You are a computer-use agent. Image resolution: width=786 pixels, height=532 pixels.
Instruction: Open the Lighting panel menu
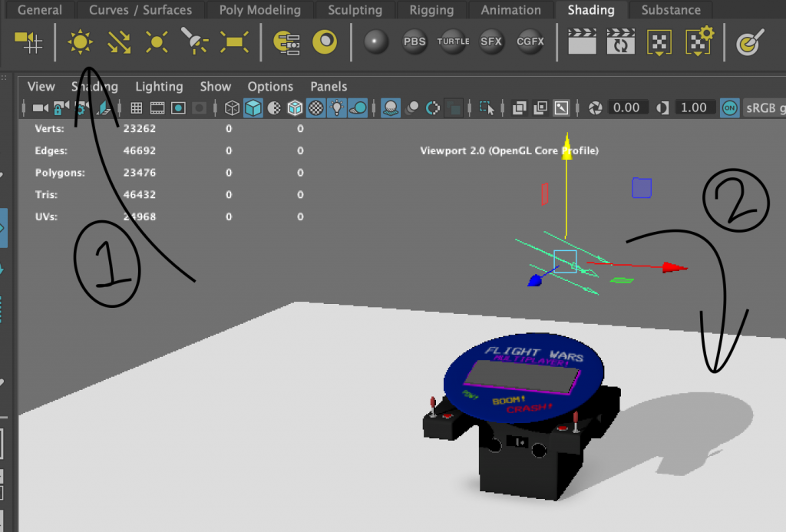click(159, 87)
